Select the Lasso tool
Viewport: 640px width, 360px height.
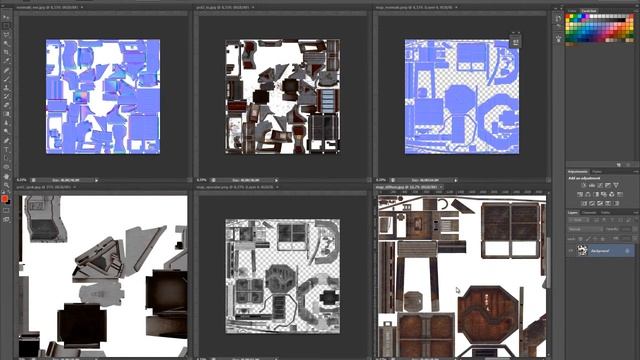coord(6,34)
